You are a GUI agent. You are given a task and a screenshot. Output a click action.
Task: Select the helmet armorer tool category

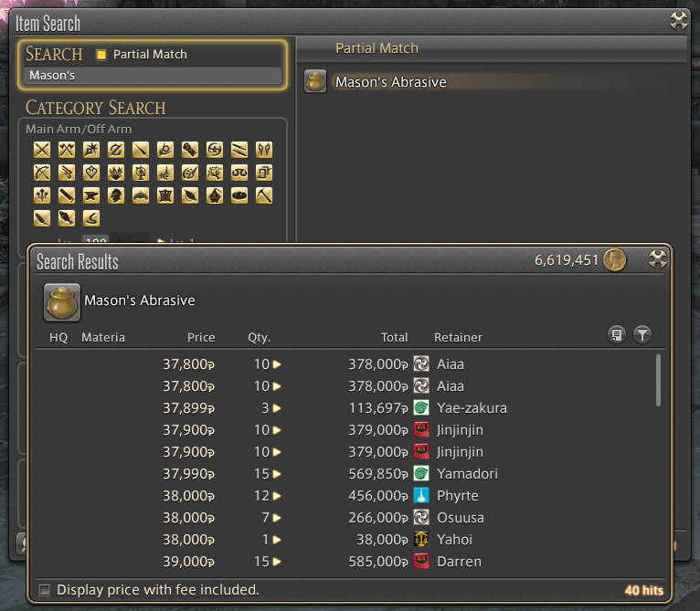[116, 195]
